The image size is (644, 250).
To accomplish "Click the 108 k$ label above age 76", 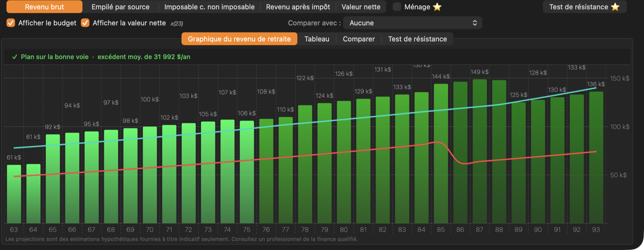I will pos(266,92).
